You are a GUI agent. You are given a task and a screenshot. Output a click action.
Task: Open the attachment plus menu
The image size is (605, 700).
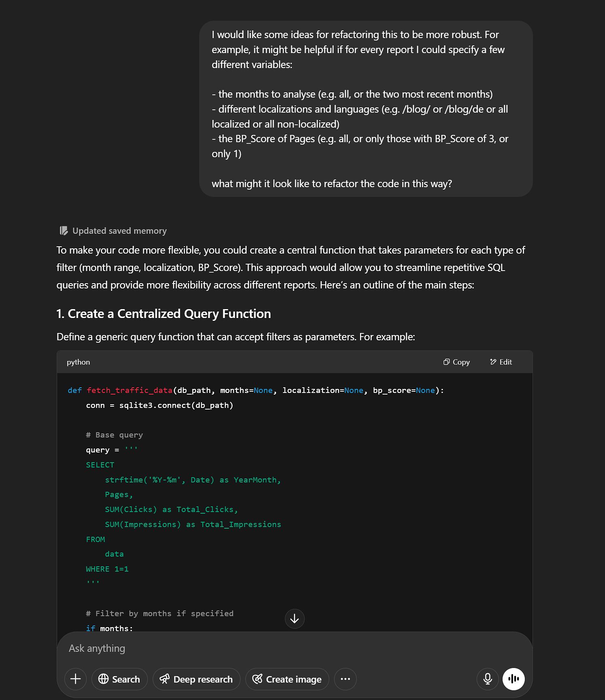coord(75,679)
